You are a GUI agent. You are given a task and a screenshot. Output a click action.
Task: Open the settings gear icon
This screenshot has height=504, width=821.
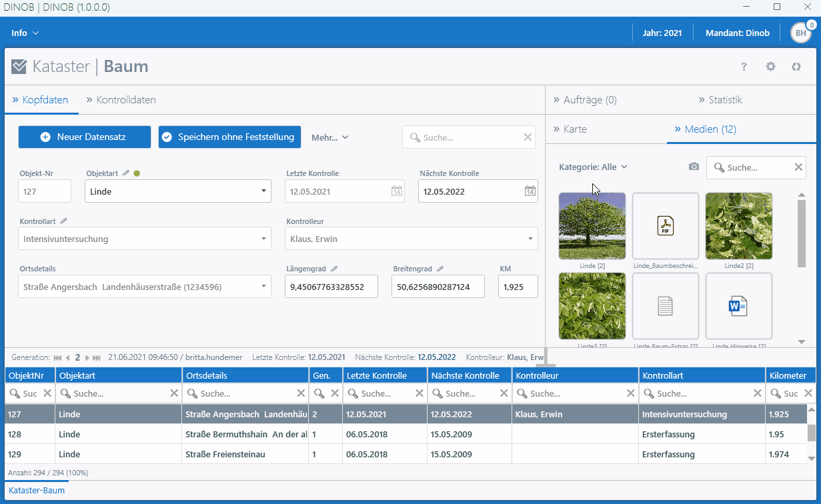(771, 67)
